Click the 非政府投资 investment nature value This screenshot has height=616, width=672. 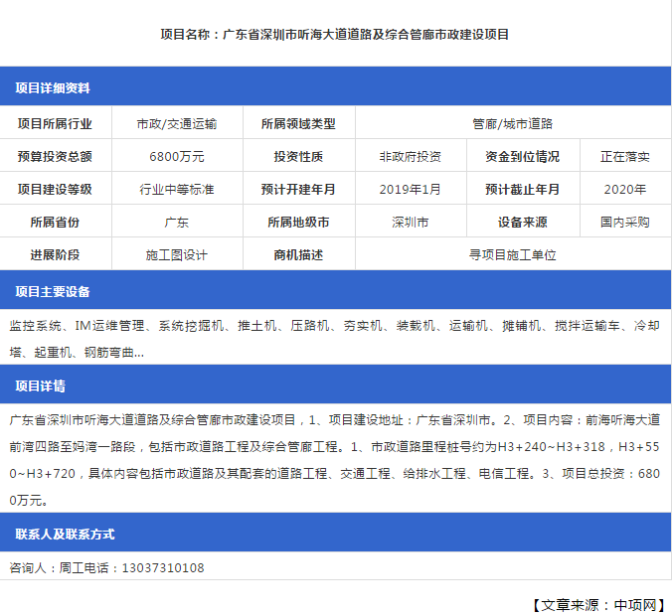point(410,157)
